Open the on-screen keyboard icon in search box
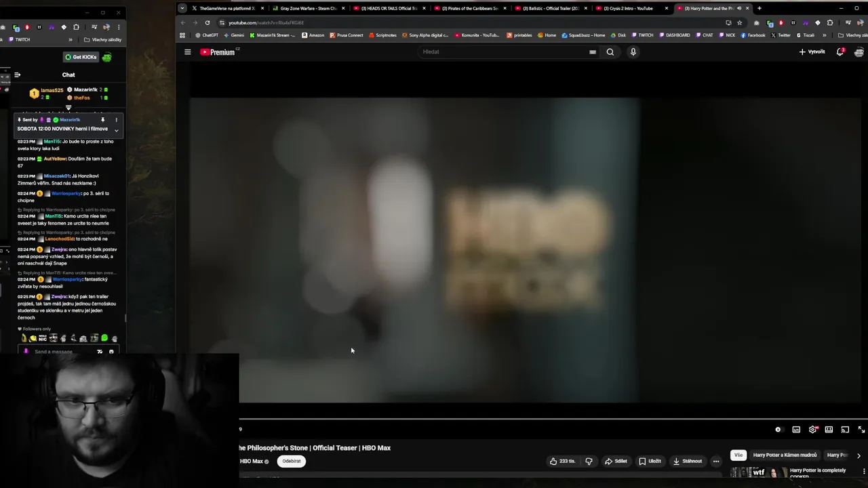The width and height of the screenshot is (868, 488). pyautogui.click(x=593, y=52)
